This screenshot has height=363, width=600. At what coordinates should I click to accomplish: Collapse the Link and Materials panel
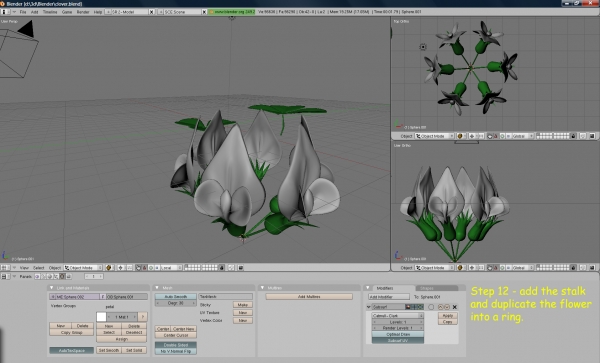coord(52,288)
